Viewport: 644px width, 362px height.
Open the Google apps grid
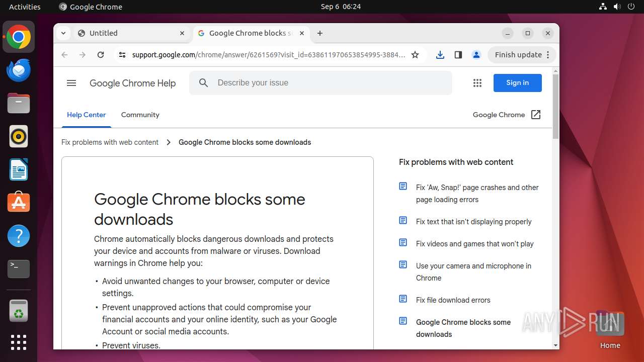(x=477, y=83)
